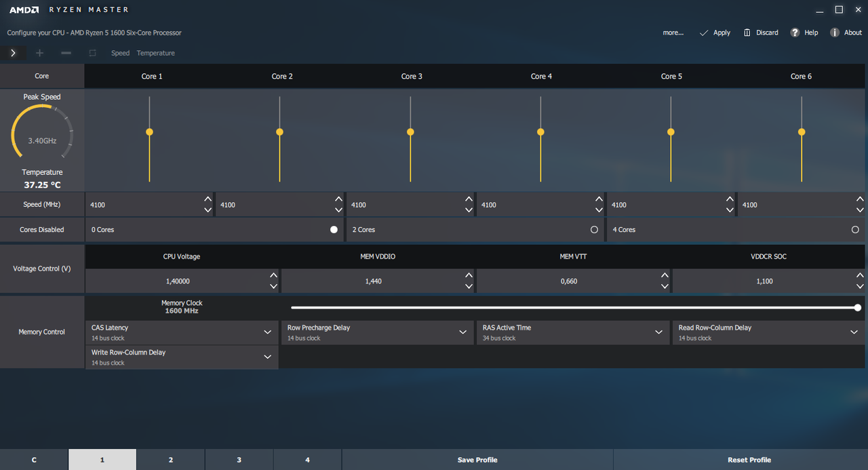
Task: Click the Core 3 speed slider handle
Action: click(410, 132)
